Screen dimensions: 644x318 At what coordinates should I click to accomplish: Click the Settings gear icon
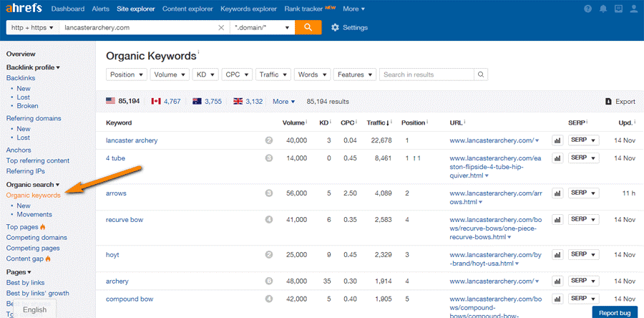[x=336, y=27]
